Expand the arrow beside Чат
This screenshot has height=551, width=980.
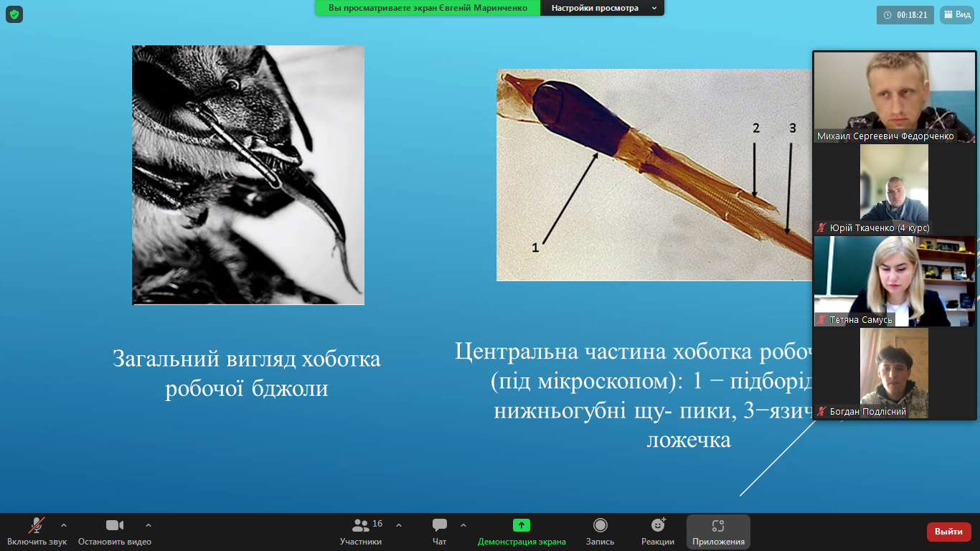[x=463, y=525]
